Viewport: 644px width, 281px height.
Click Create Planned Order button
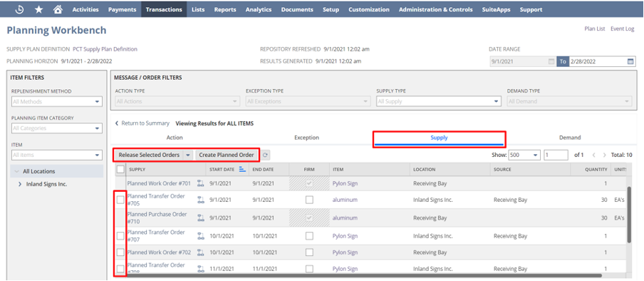227,155
